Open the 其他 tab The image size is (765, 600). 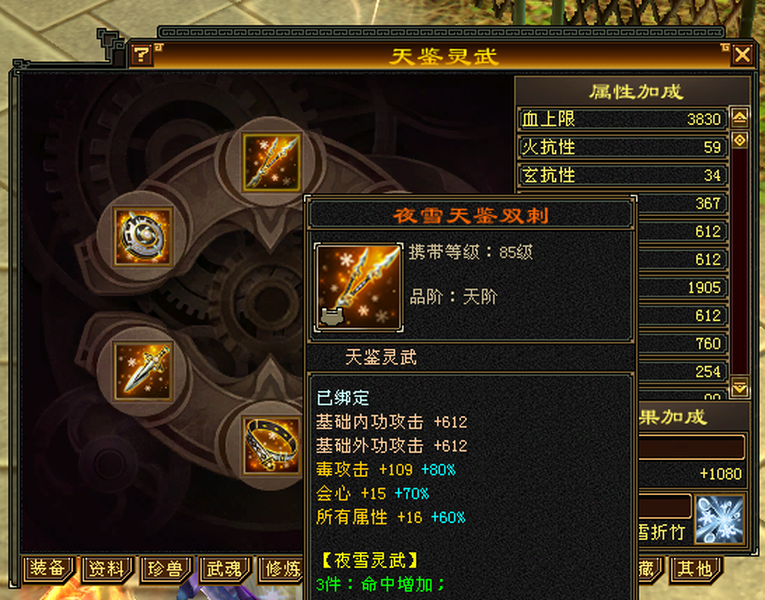tap(695, 569)
